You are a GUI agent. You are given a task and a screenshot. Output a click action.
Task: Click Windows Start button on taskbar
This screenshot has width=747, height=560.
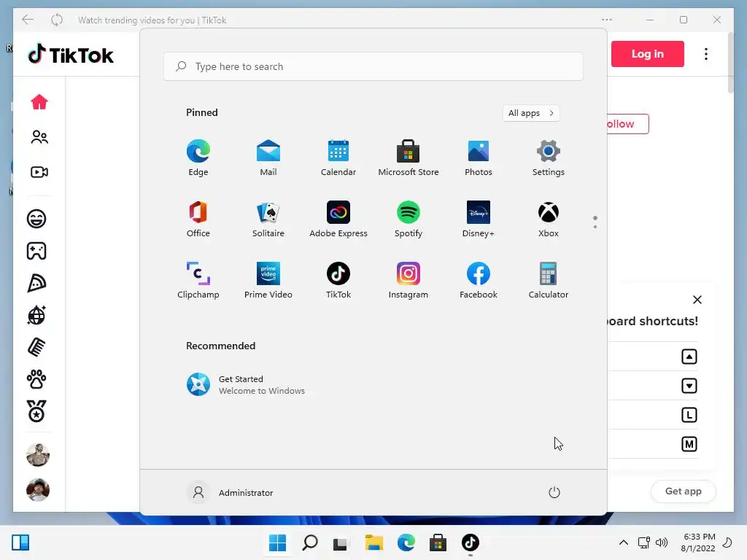coord(277,542)
